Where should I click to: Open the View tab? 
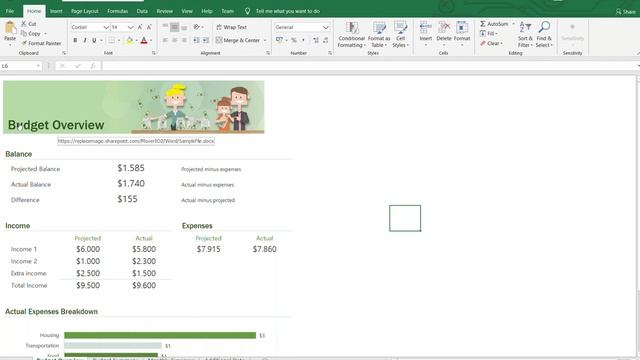tap(187, 11)
